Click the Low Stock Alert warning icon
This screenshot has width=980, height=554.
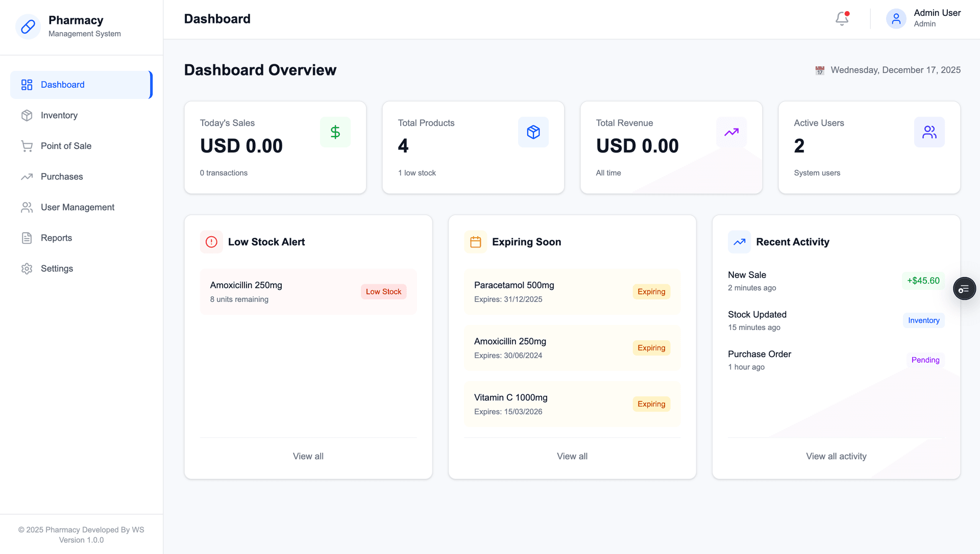(211, 242)
